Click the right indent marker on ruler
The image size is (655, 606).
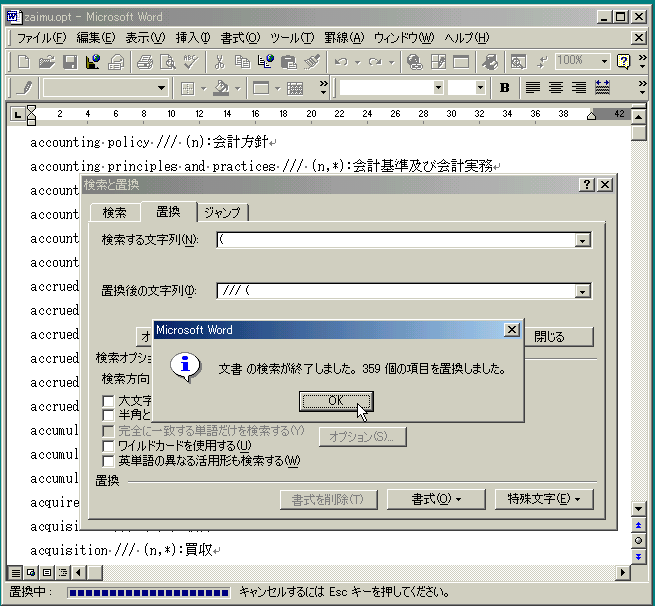click(592, 116)
